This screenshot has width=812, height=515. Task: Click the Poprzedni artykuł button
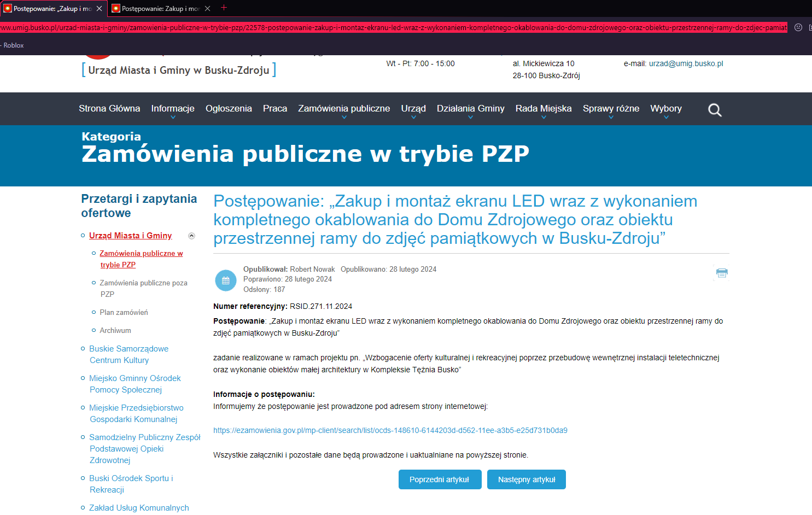click(440, 479)
